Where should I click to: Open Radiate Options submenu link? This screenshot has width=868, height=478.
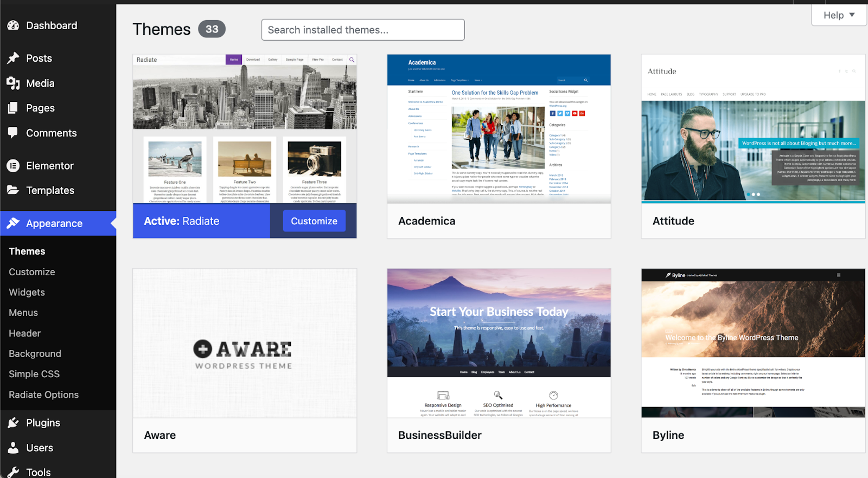pos(44,395)
